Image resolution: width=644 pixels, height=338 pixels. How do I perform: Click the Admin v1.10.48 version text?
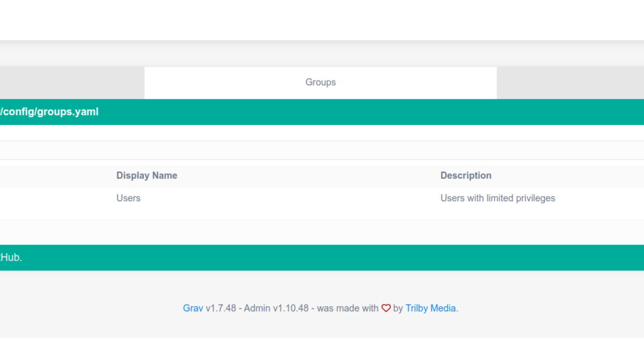pos(276,308)
